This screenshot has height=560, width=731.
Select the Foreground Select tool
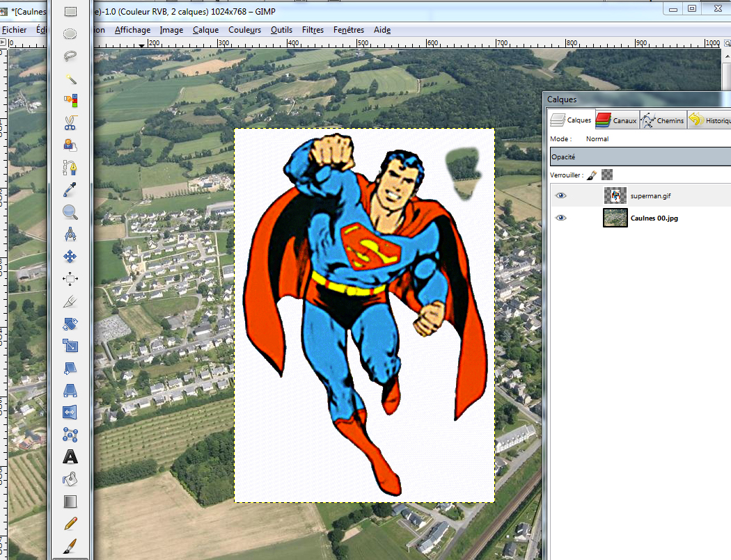(70, 145)
